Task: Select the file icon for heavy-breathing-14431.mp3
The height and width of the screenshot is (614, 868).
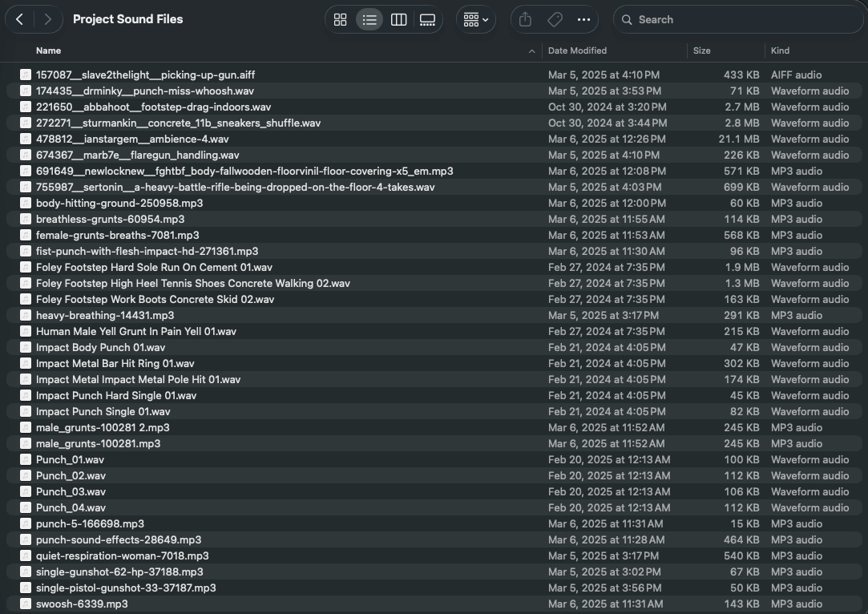Action: (x=26, y=316)
